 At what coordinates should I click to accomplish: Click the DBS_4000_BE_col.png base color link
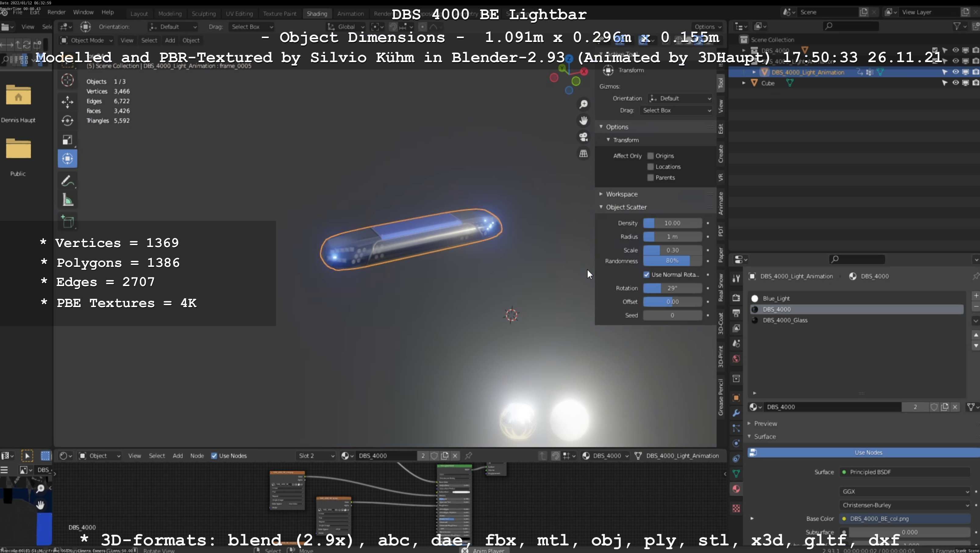point(905,519)
